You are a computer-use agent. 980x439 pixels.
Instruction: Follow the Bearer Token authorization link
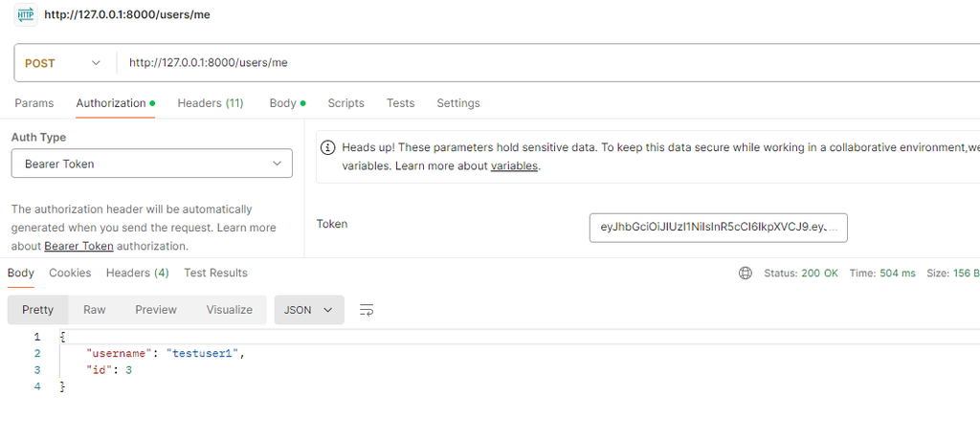pyautogui.click(x=78, y=246)
